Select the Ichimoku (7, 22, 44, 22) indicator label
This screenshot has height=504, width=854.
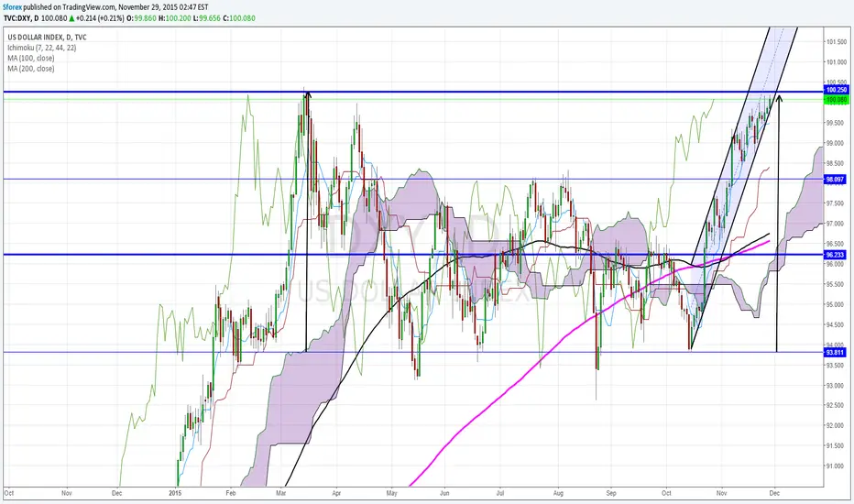click(x=42, y=48)
